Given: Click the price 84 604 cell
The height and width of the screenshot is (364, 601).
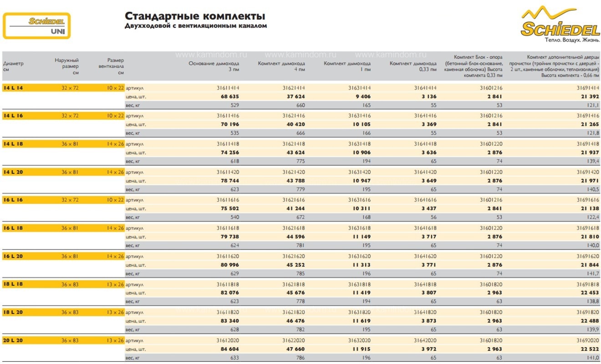Looking at the screenshot, I should click(230, 349).
